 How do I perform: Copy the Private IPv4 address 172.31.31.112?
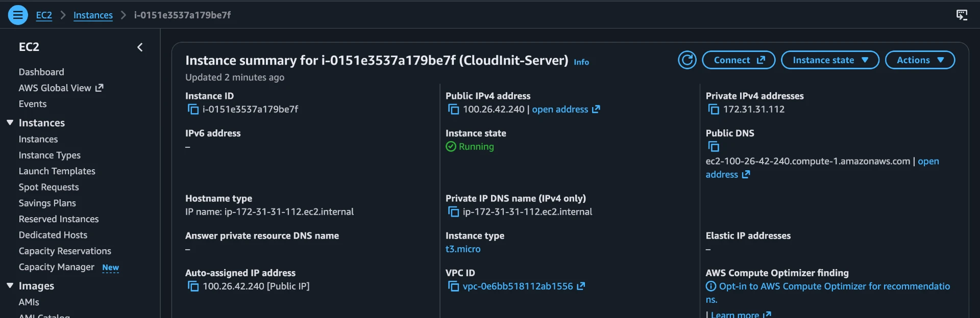[x=714, y=110]
